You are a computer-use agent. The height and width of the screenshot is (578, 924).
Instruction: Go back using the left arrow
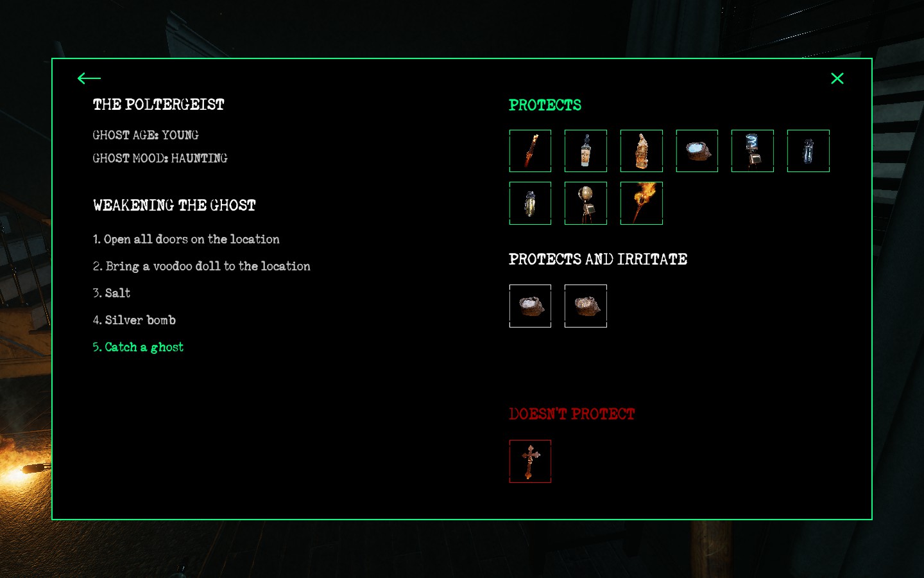point(89,78)
